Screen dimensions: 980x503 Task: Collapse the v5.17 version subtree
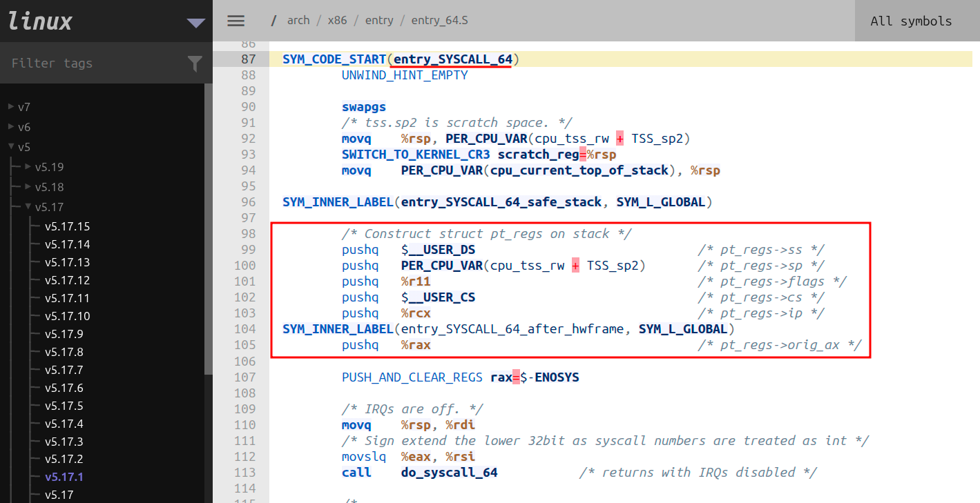tap(28, 207)
